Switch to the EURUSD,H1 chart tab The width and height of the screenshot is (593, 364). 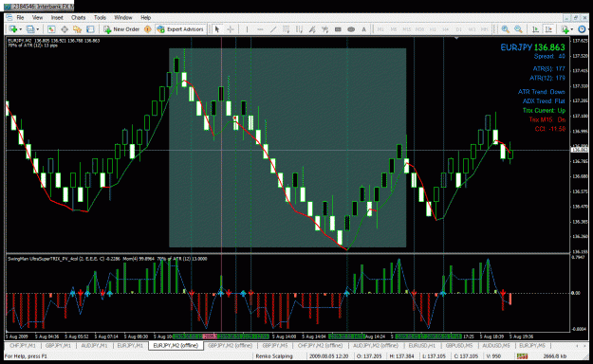point(422,345)
